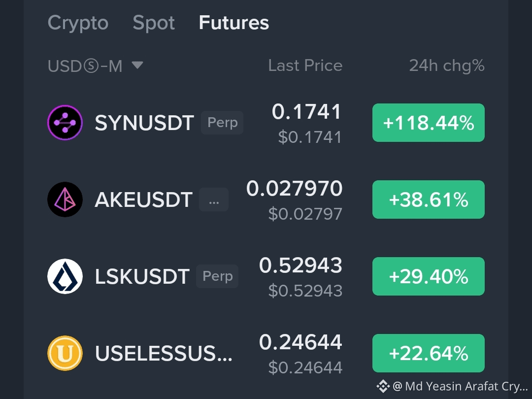Click the +22.64% change badge

(429, 353)
